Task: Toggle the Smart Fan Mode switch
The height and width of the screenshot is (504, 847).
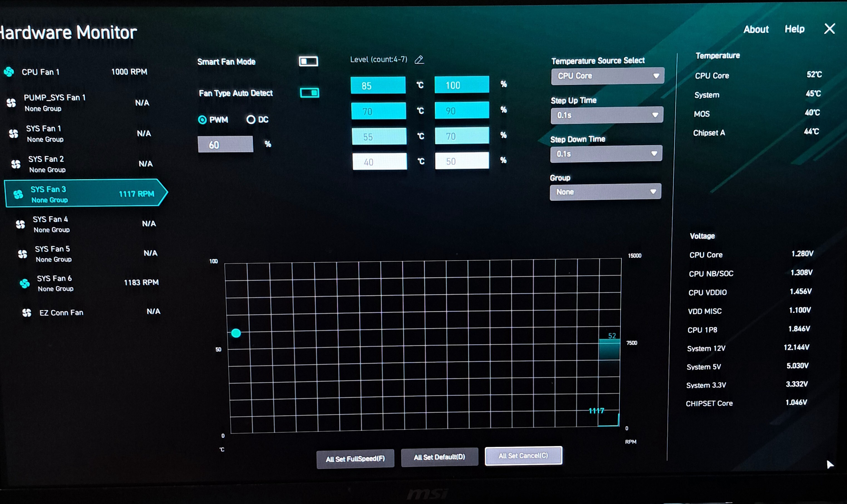Action: (x=308, y=61)
